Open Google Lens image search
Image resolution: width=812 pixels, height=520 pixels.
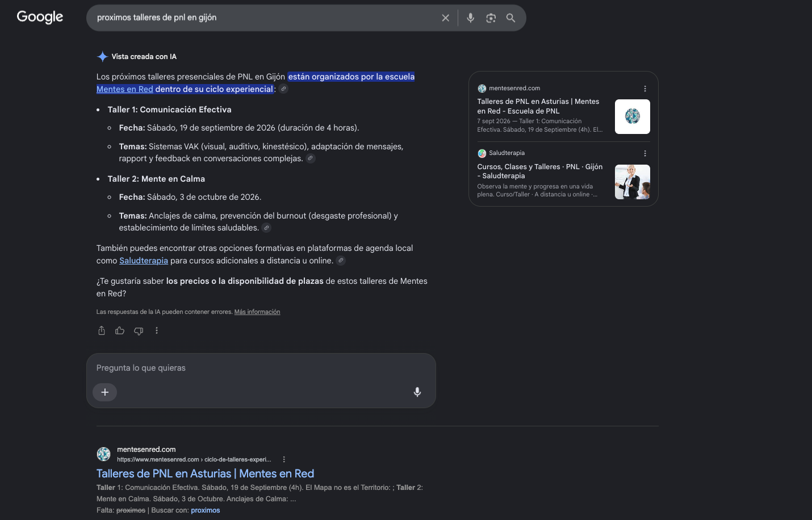491,18
